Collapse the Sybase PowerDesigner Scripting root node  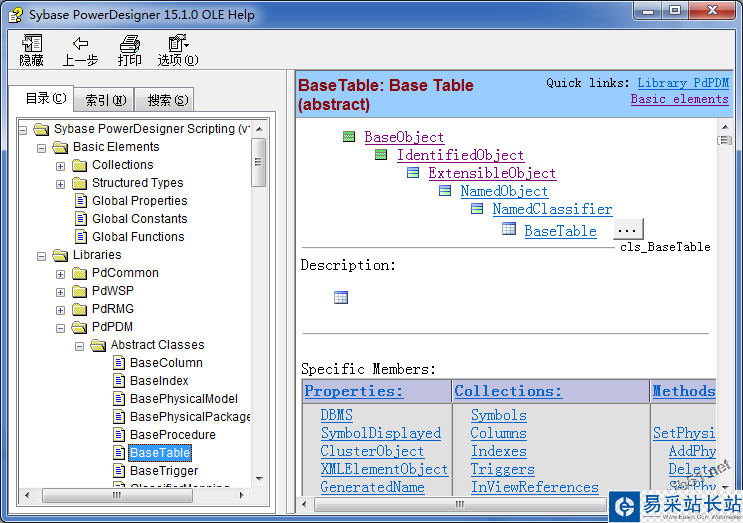22,130
